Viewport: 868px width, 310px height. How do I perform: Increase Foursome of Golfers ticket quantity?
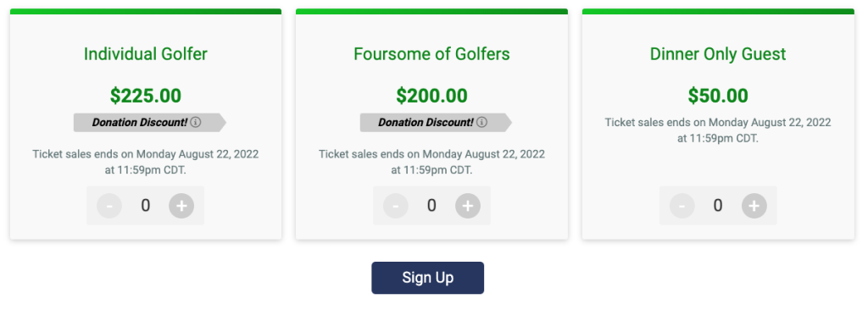[x=468, y=206]
